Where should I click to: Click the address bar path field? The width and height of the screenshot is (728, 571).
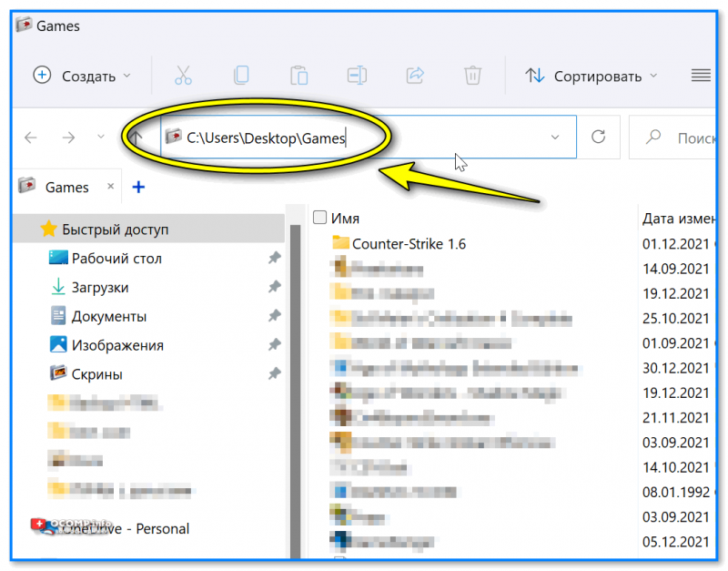click(369, 138)
